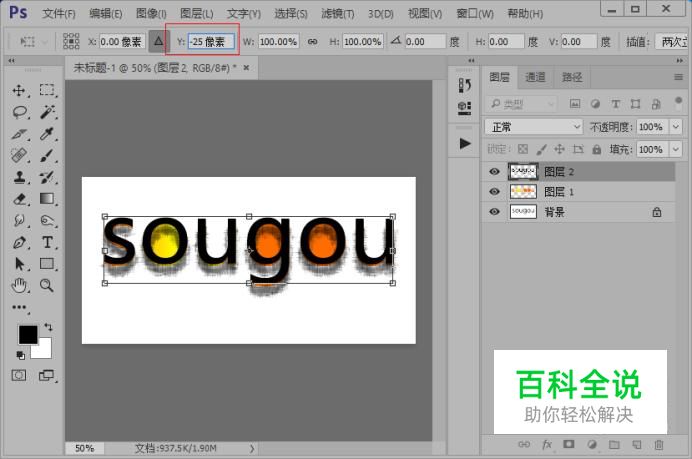
Task: Select the Eyedropper tool
Action: click(47, 133)
